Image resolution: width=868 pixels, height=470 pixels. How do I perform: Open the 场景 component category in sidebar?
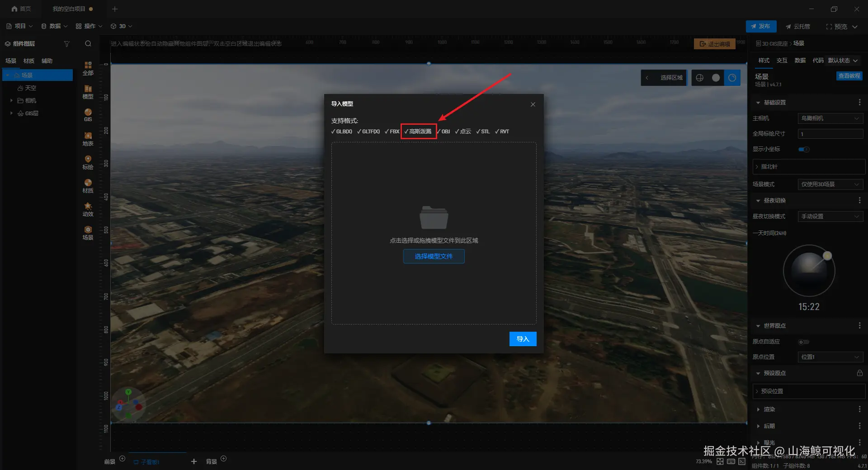(x=88, y=233)
